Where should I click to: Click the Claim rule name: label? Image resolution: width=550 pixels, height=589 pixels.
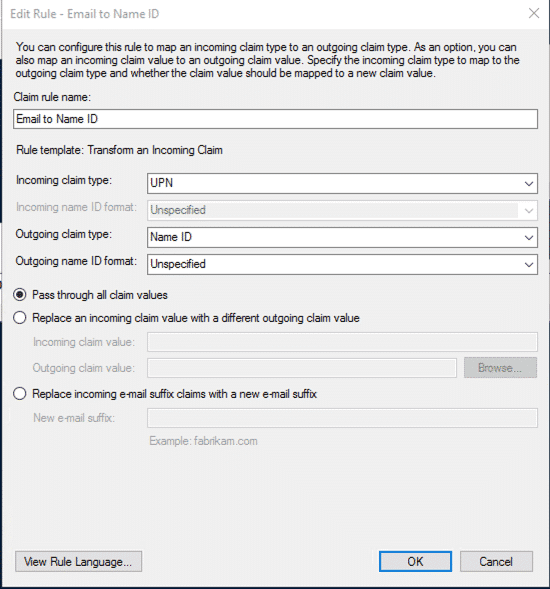click(x=52, y=97)
